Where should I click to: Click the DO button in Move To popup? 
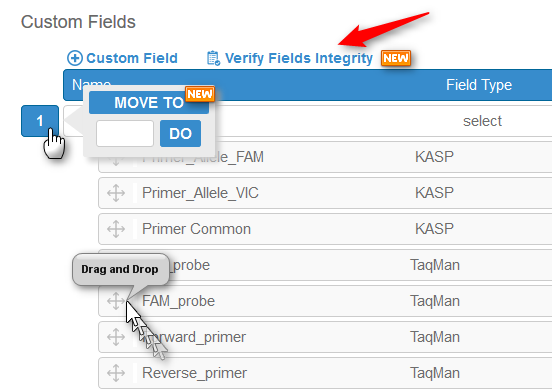[x=180, y=134]
